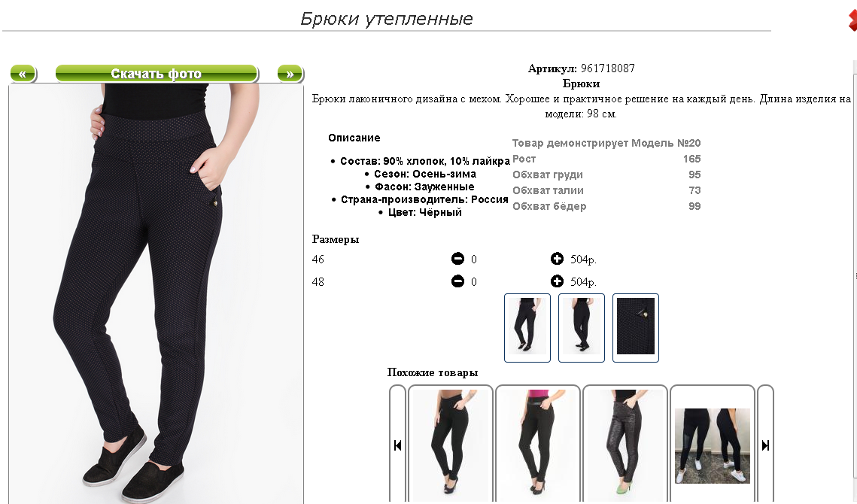Screen dimensions: 857x504
Task: Go to previous photo with « button
Action: pyautogui.click(x=23, y=73)
